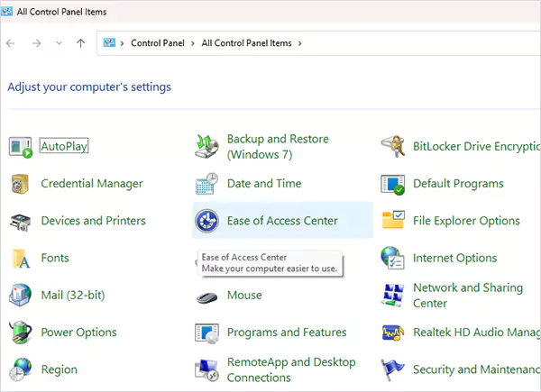Select the Control Panel breadcrumb
The width and height of the screenshot is (541, 392).
158,43
